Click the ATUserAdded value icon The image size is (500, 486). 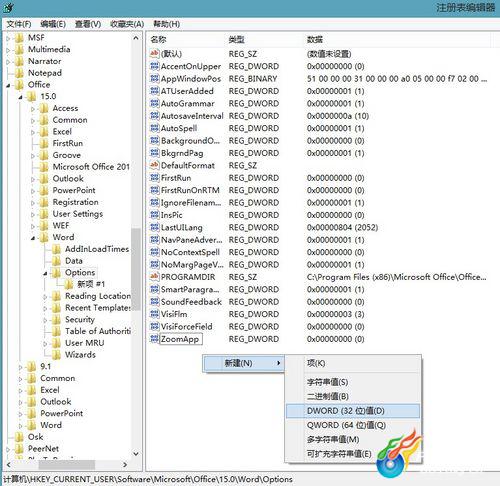pyautogui.click(x=154, y=91)
